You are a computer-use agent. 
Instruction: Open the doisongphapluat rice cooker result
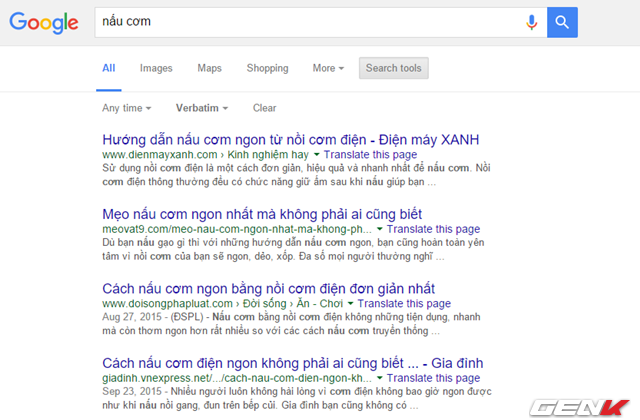click(269, 288)
